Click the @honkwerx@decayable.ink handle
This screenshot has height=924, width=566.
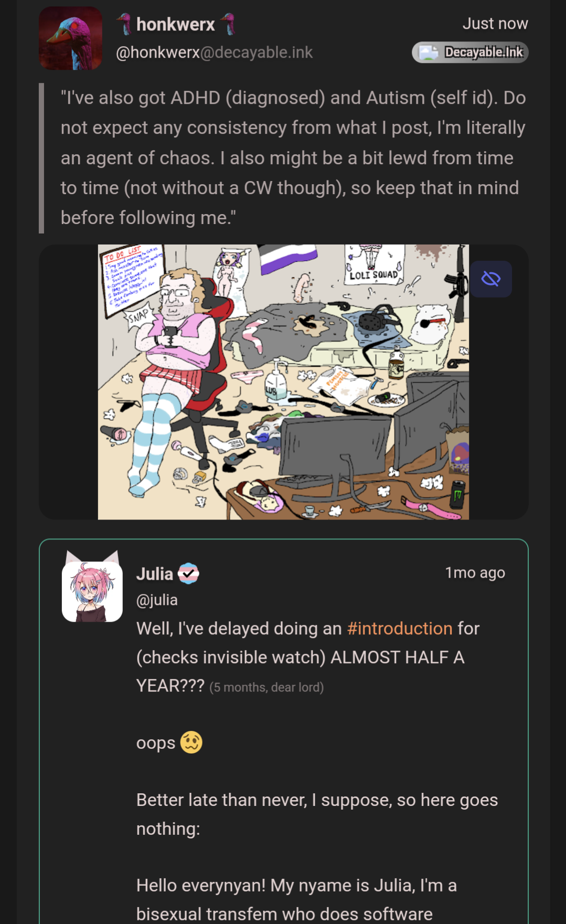point(214,52)
